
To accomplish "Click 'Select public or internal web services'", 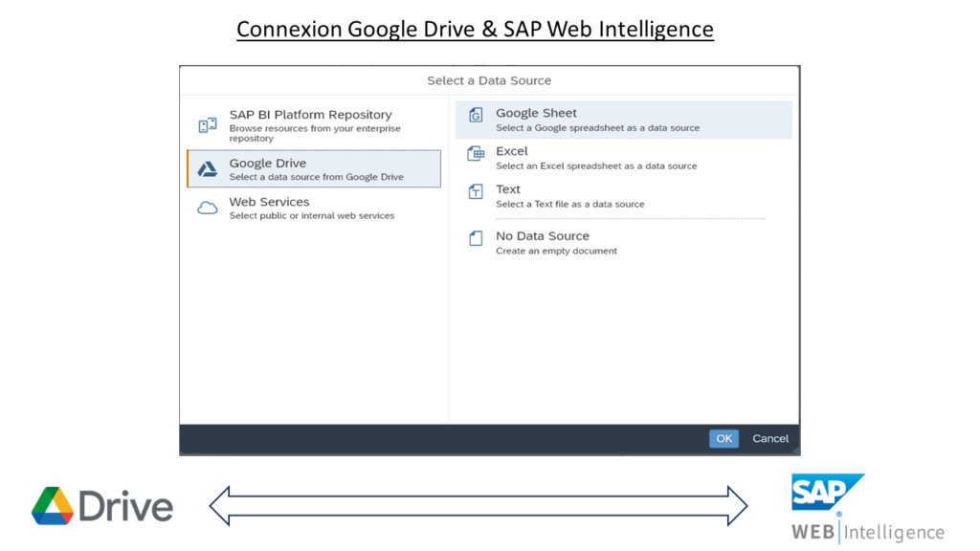I will click(312, 215).
